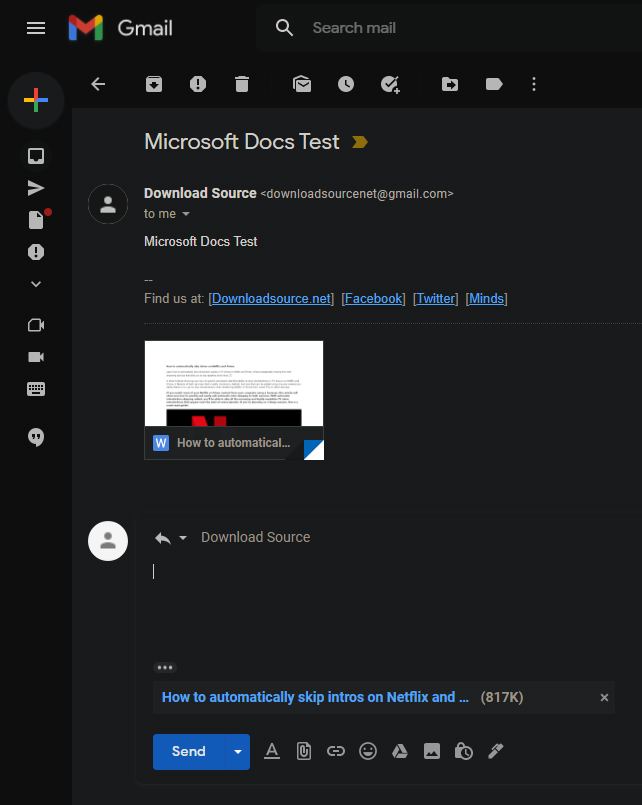642x805 pixels.
Task: Attach files with paperclip icon
Action: coord(304,751)
